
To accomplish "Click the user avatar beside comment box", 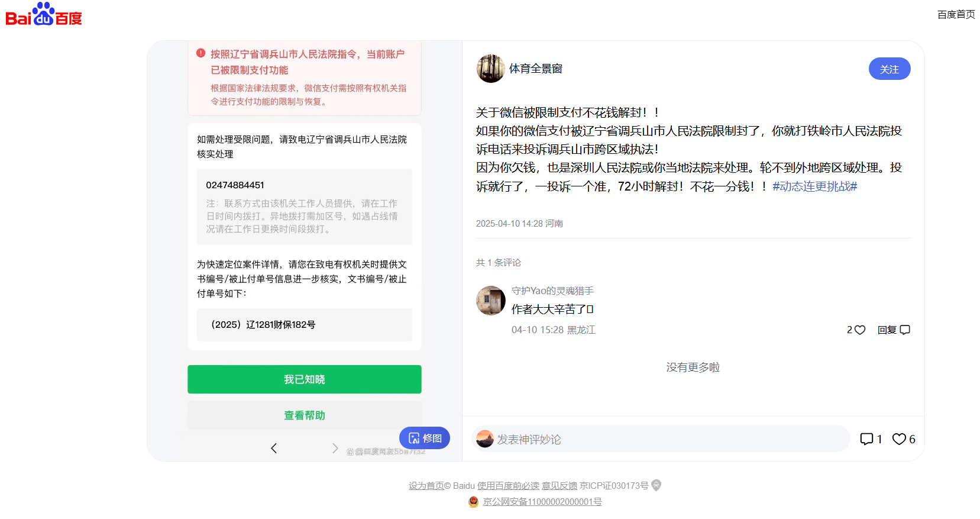I will coord(485,439).
